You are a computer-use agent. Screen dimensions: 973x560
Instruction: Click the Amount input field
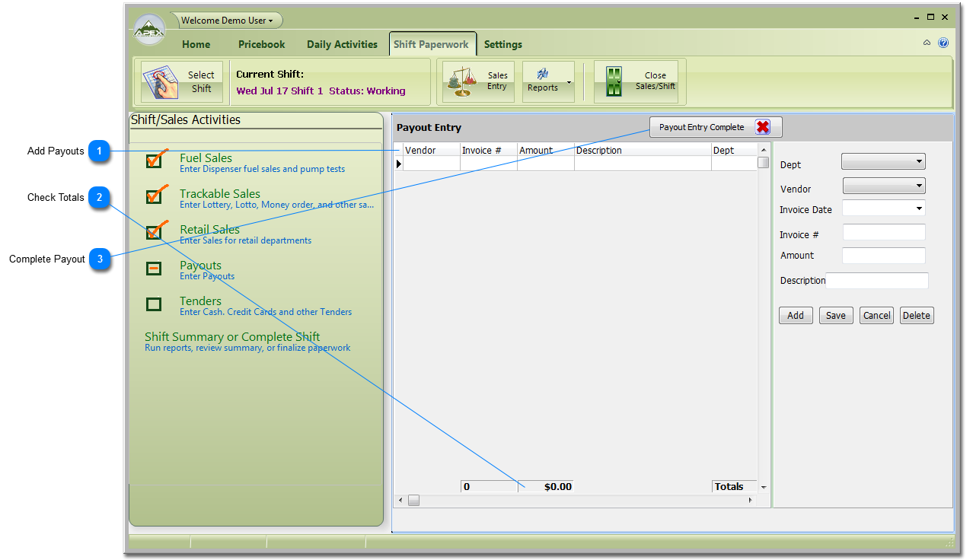pyautogui.click(x=883, y=256)
